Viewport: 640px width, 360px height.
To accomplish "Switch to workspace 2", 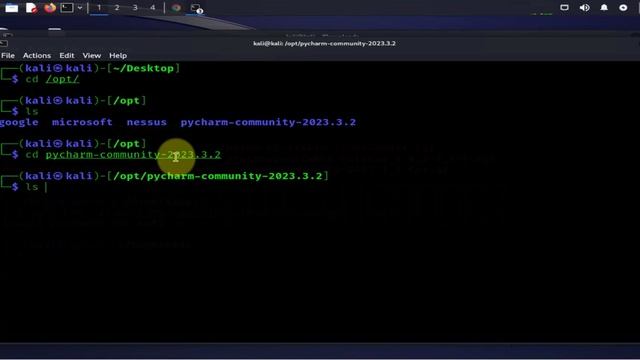I will 117,8.
